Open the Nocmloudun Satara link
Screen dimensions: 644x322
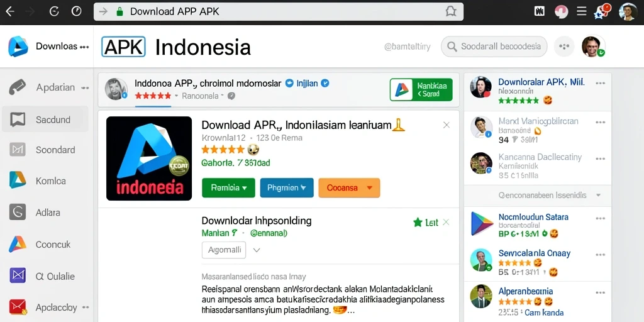click(x=533, y=217)
